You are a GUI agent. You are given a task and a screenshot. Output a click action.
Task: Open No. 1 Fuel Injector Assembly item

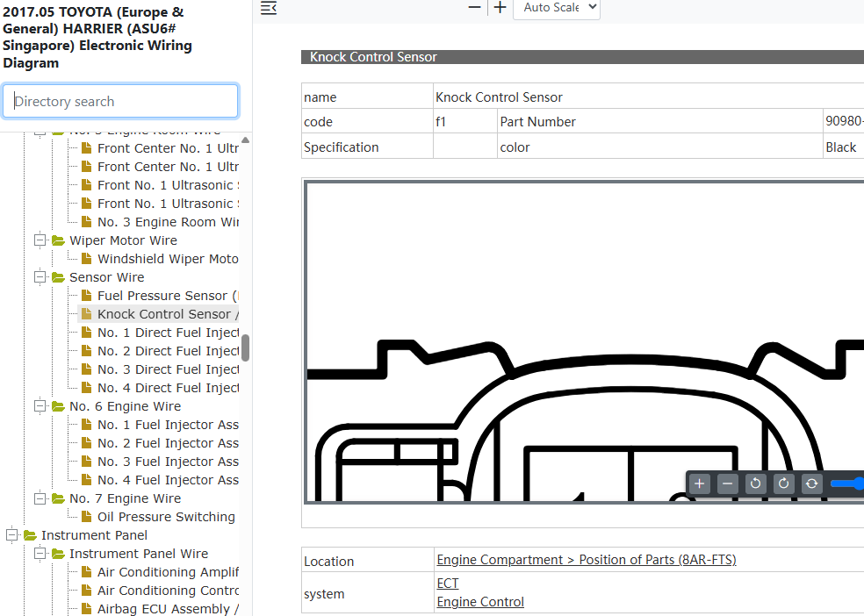coord(168,425)
